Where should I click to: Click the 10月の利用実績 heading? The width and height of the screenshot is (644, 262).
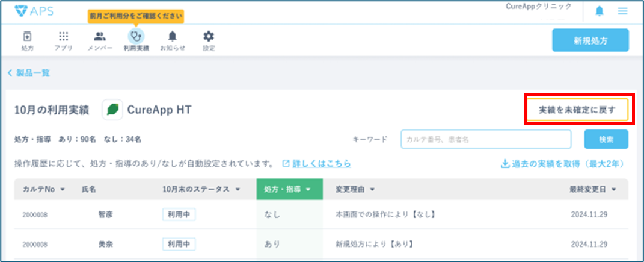[x=51, y=110]
